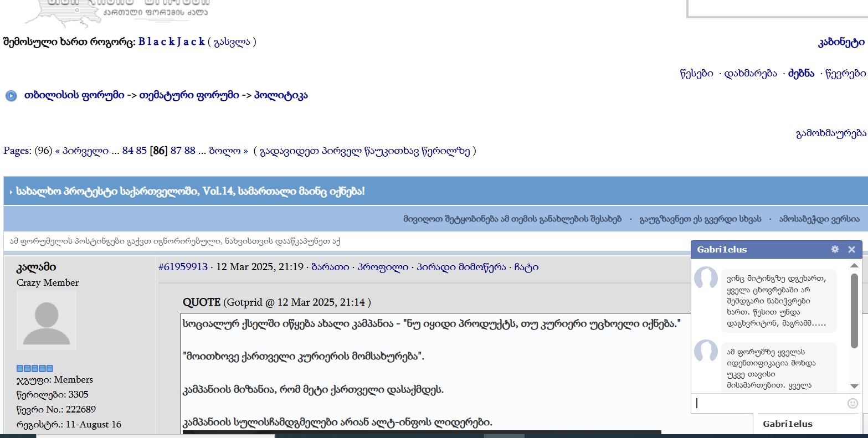Close the Gabri1elus chat window
868x438 pixels.
(x=852, y=250)
